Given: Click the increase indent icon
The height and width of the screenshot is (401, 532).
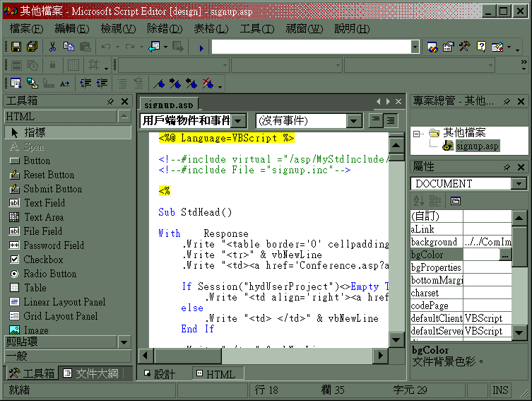Looking at the screenshot, I should pos(102,83).
